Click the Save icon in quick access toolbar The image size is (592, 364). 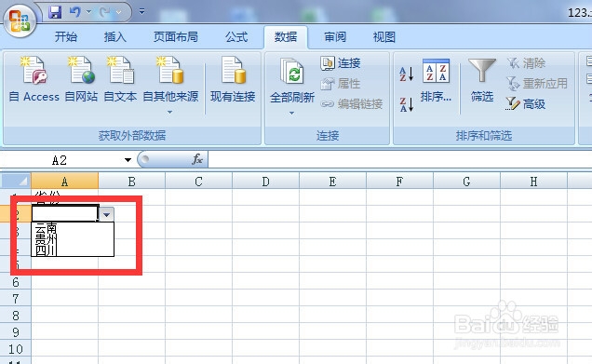[x=55, y=12]
